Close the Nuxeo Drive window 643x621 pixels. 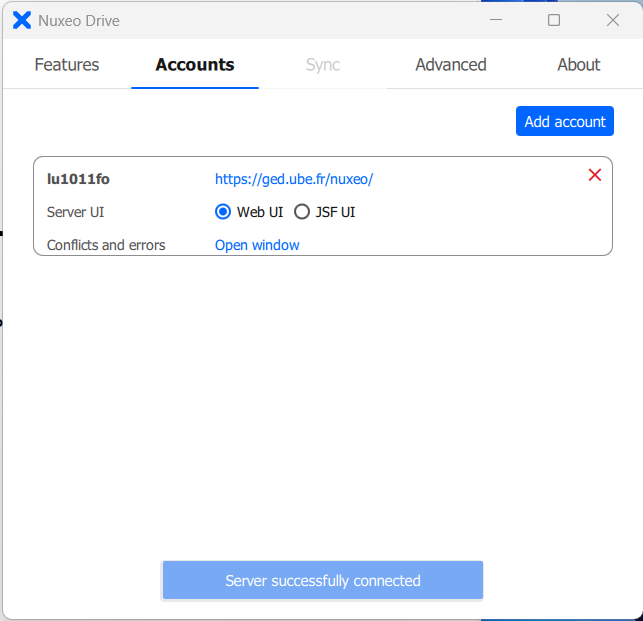point(613,20)
